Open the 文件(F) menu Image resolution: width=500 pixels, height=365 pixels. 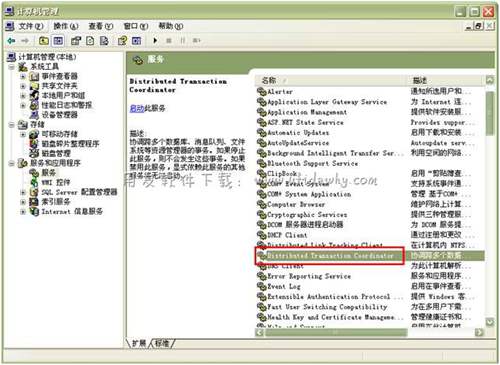click(30, 26)
